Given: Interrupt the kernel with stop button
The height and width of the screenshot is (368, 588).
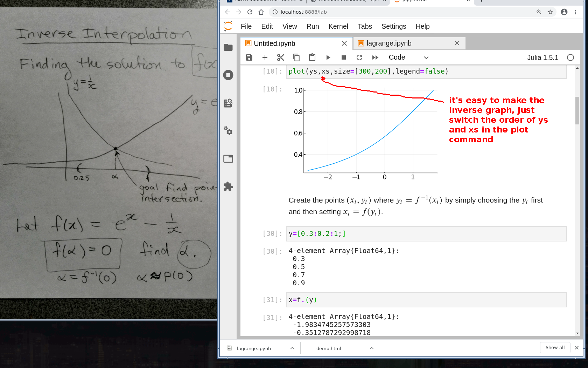Looking at the screenshot, I should (x=343, y=57).
